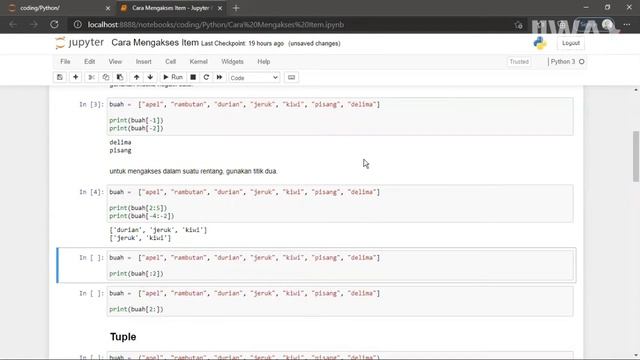The image size is (640, 360).
Task: Restart kernel and run all icon
Action: coord(220,77)
